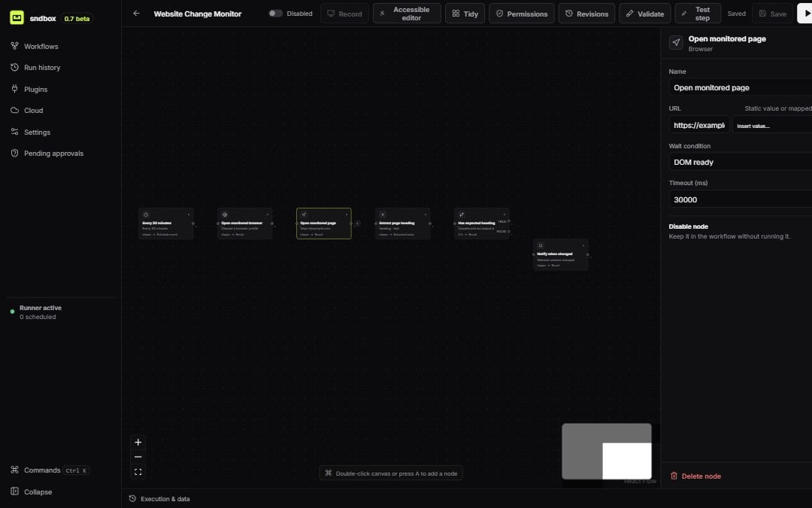Run Test step
The width and height of the screenshot is (812, 508).
coord(698,14)
